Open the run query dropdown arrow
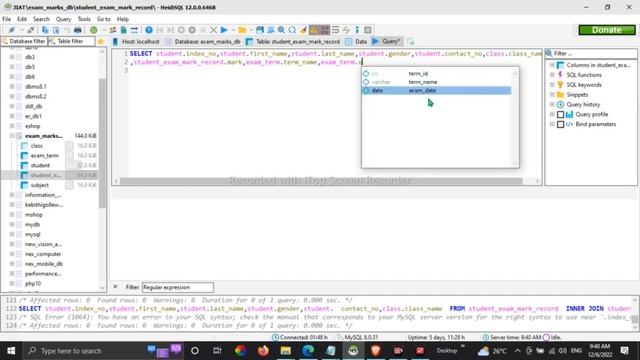Viewport: 640px width, 360px height. click(233, 30)
